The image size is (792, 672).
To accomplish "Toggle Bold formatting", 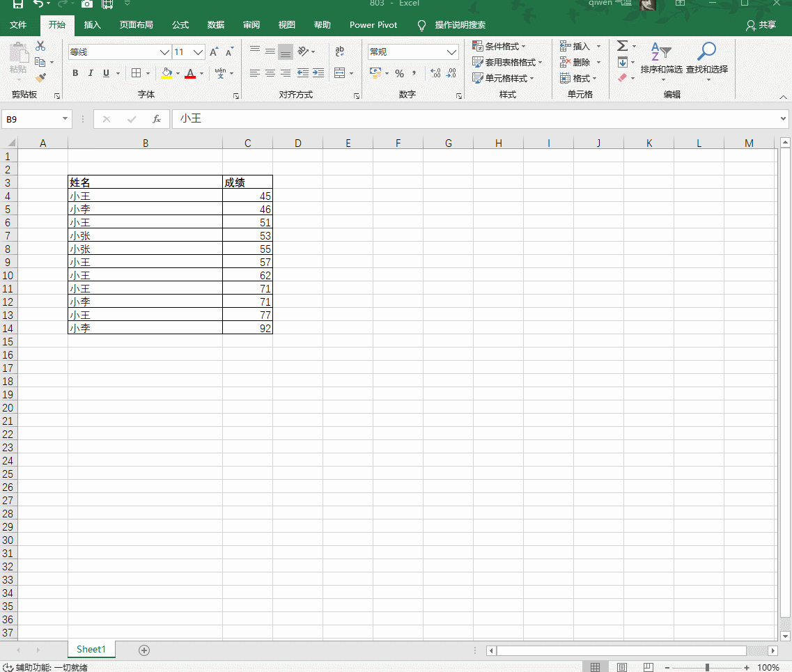I will pyautogui.click(x=75, y=73).
